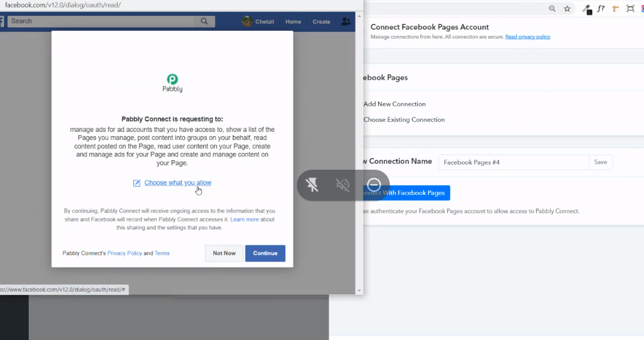
Task: Open the Create menu in Facebook
Action: tap(321, 22)
